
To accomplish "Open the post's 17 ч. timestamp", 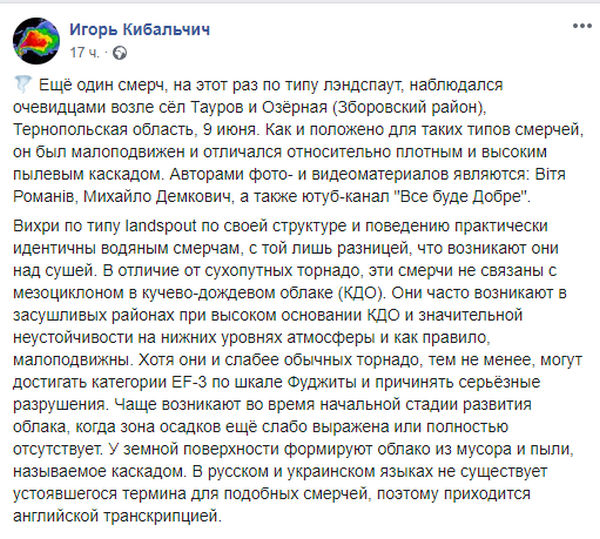I will click(84, 49).
